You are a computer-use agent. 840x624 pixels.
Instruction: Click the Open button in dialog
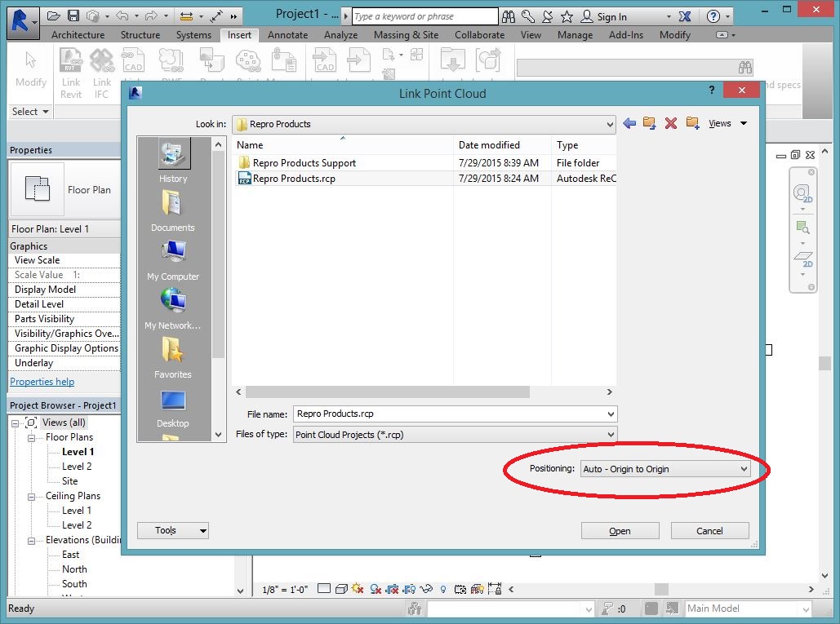(x=620, y=531)
